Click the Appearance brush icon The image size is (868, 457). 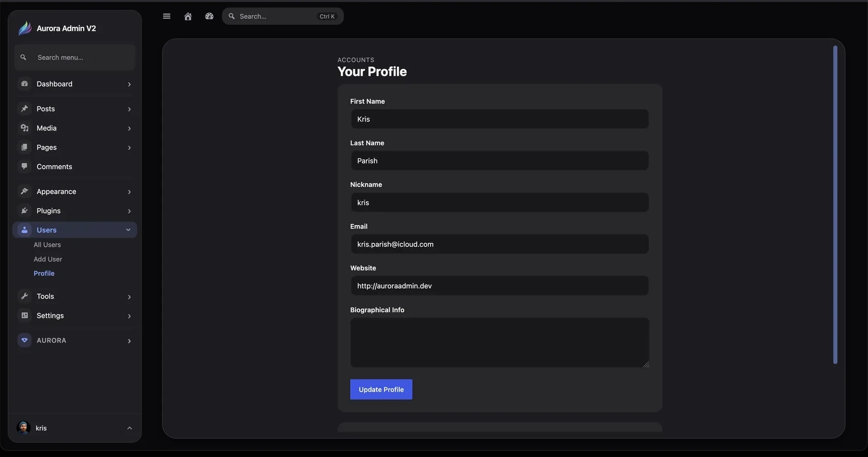pos(24,191)
